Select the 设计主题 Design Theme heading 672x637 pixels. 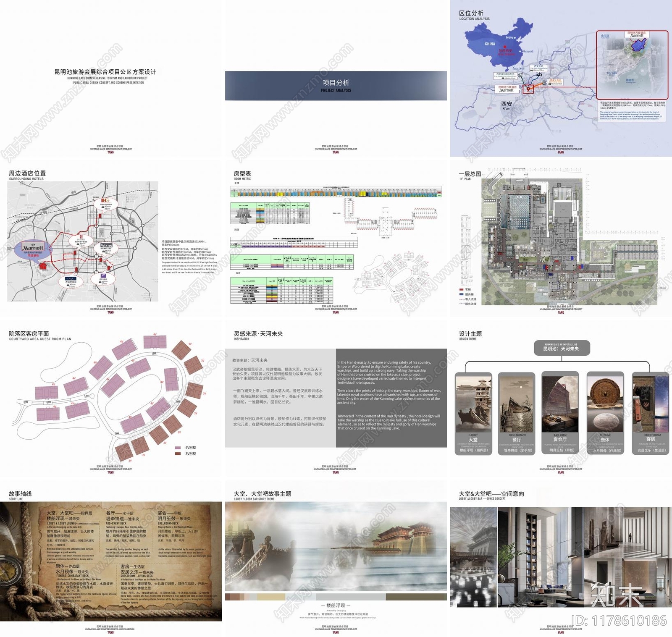pos(470,333)
